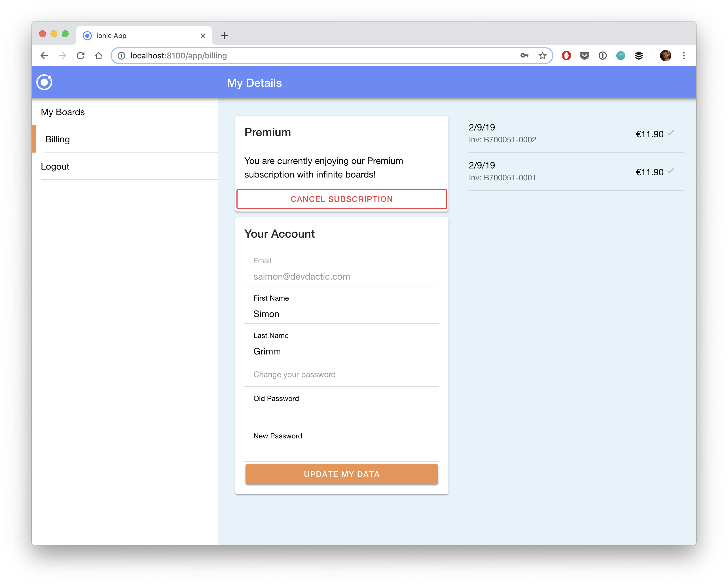Viewport: 728px width, 587px height.
Task: Open a new browser tab
Action: [x=225, y=36]
